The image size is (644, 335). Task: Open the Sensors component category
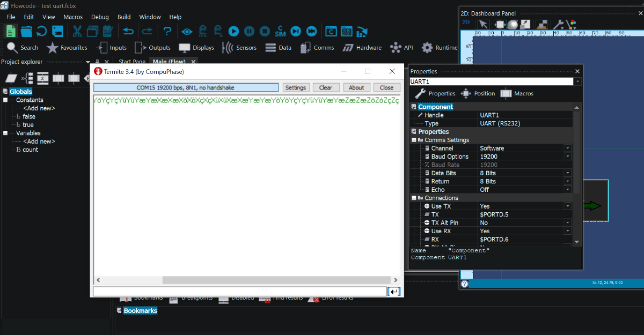[239, 48]
